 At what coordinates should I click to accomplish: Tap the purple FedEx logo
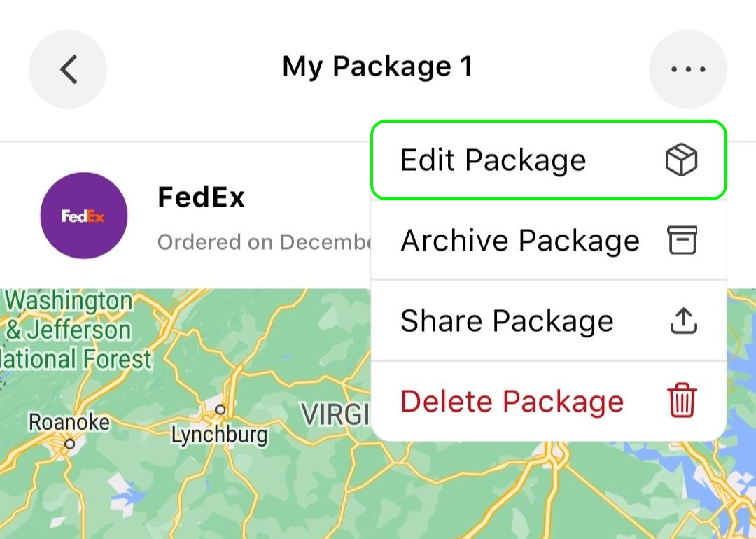[x=84, y=216]
